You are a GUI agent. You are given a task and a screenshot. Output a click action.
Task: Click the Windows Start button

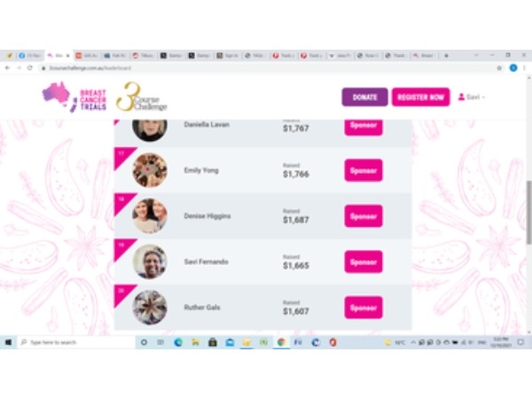(9, 342)
